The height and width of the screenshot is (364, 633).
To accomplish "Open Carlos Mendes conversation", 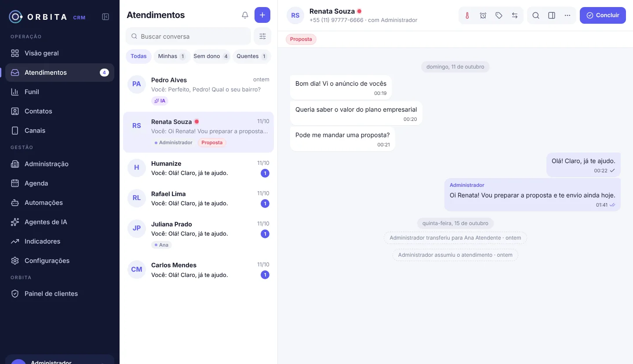I will (x=198, y=270).
